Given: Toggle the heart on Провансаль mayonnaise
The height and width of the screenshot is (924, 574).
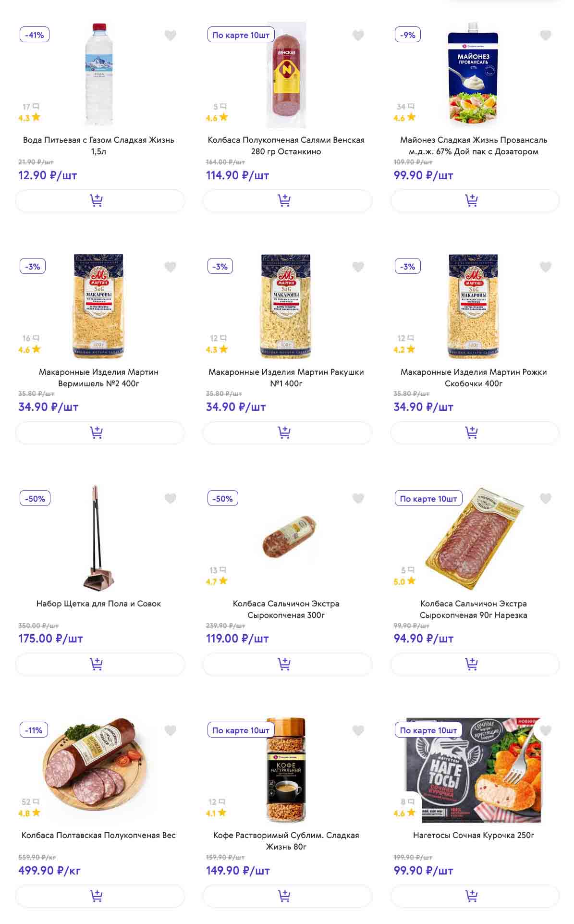Looking at the screenshot, I should [545, 35].
